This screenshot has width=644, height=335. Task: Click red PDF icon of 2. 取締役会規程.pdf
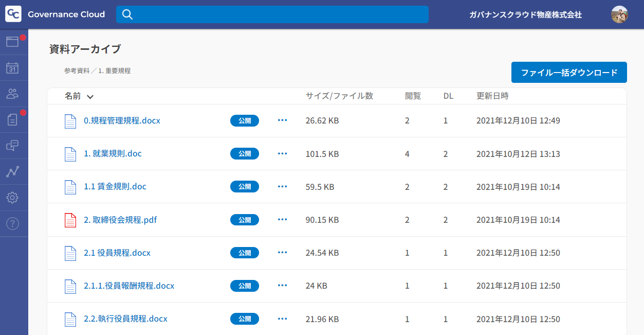70,220
